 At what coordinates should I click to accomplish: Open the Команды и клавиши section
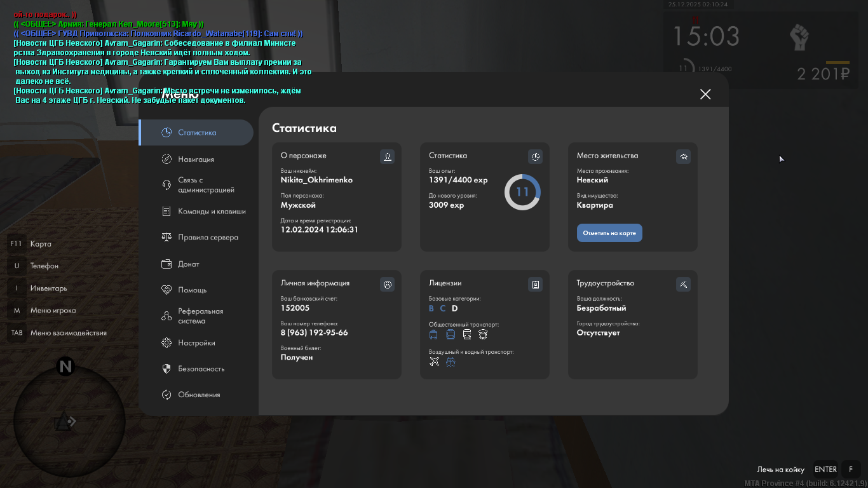pyautogui.click(x=203, y=212)
